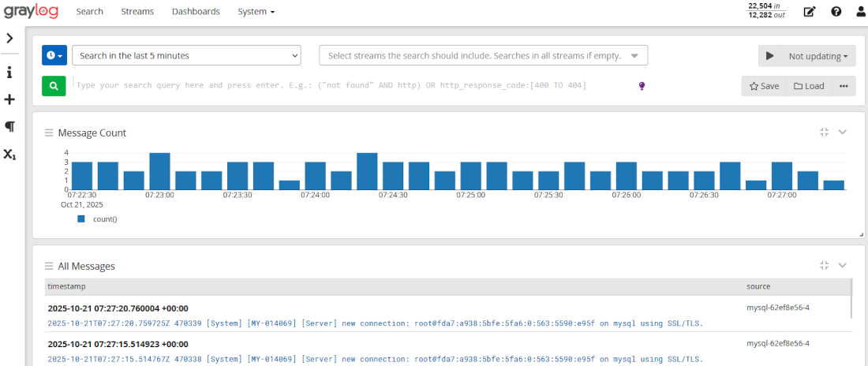The image size is (868, 366).
Task: Toggle the count() series legend item
Action: [x=99, y=218]
